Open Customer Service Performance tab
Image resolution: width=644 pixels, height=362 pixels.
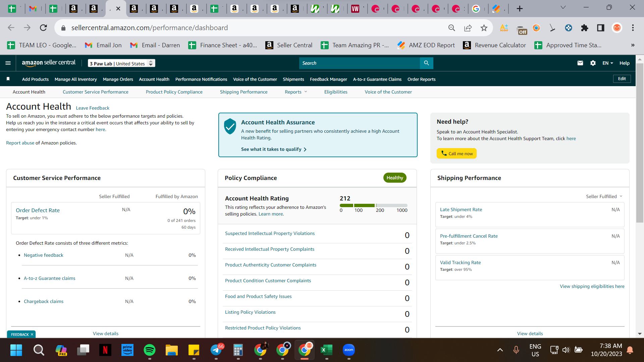point(95,92)
